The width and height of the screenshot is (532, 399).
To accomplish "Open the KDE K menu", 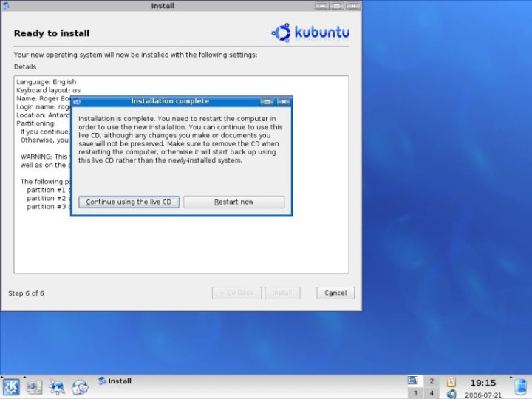I will pyautogui.click(x=11, y=386).
